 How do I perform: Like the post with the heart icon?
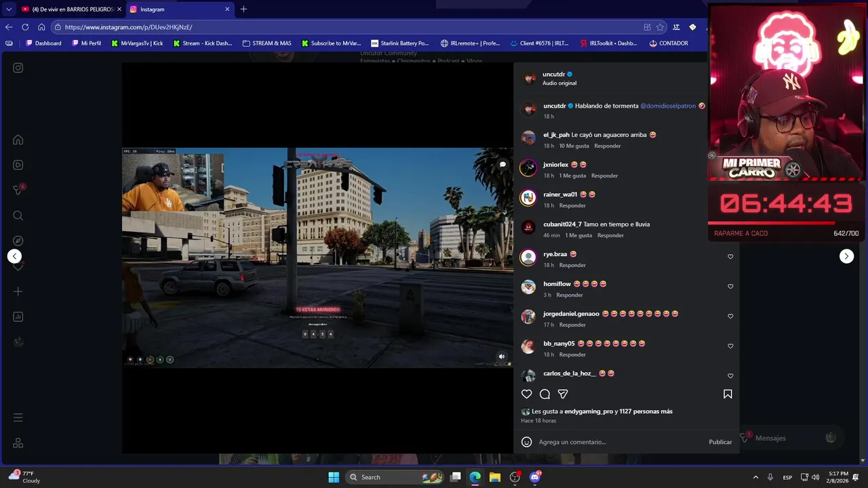pyautogui.click(x=526, y=394)
